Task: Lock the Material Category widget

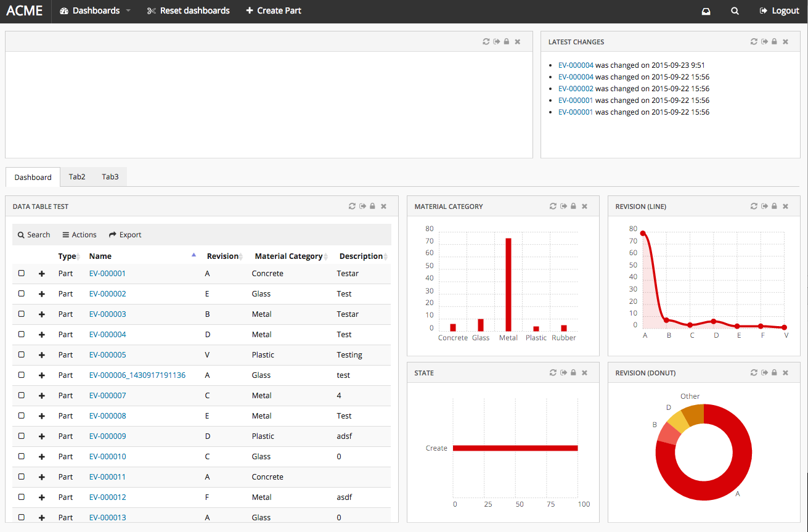Action: (573, 207)
